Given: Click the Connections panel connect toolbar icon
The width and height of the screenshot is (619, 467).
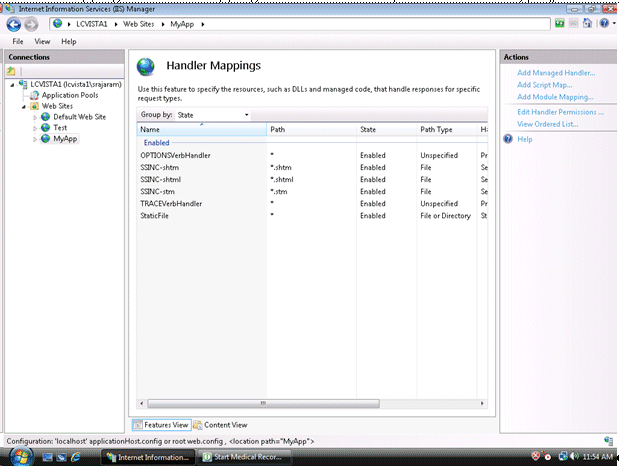Looking at the screenshot, I should (11, 71).
